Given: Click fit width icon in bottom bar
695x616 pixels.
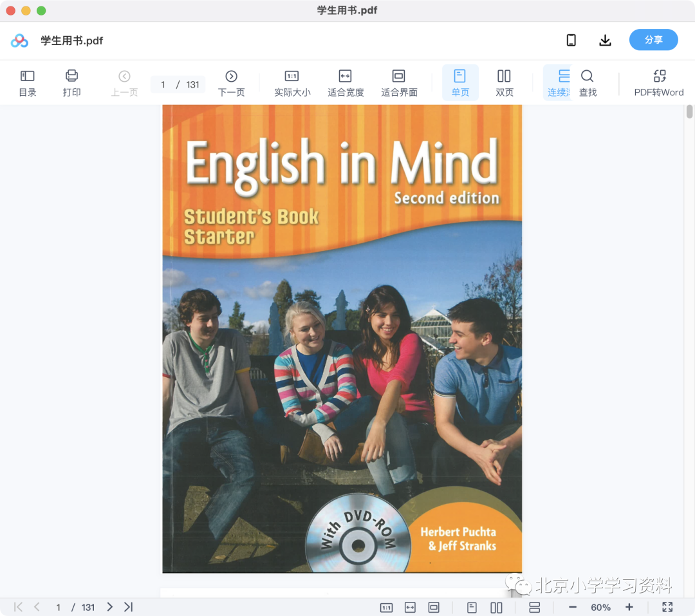Looking at the screenshot, I should click(410, 608).
